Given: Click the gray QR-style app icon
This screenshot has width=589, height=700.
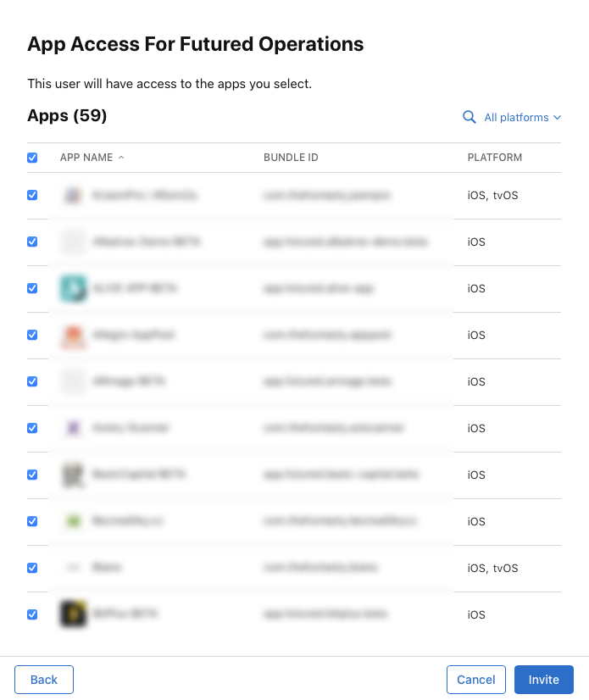Looking at the screenshot, I should coord(73,475).
